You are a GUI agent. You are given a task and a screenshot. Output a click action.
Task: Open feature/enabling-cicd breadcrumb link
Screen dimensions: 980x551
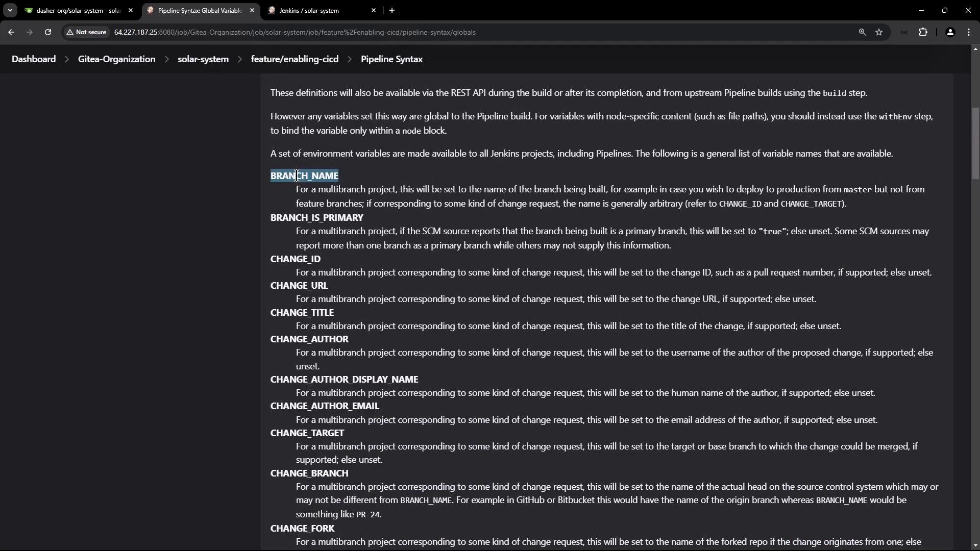point(295,59)
